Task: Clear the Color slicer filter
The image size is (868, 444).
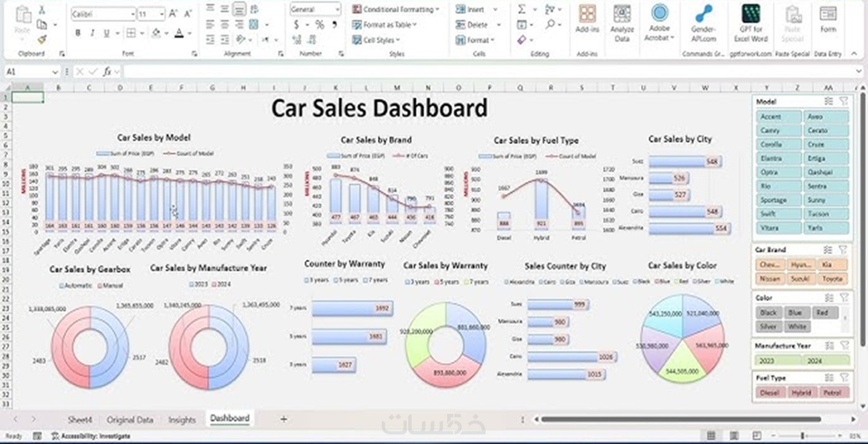Action: [x=844, y=297]
